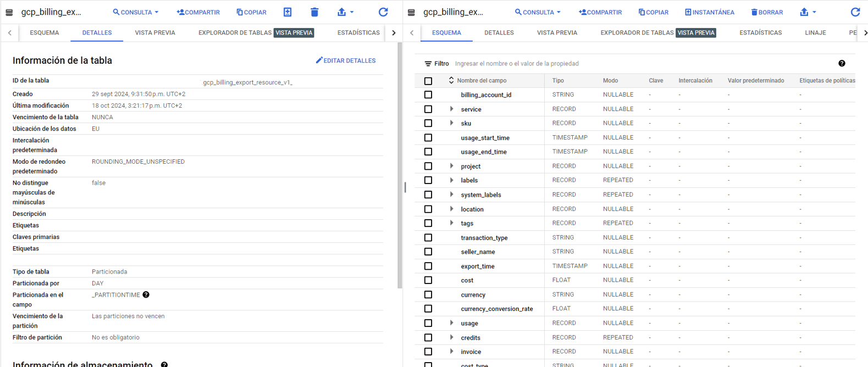Expand the labels record field
Screen dimensions: 868x367
click(x=452, y=180)
